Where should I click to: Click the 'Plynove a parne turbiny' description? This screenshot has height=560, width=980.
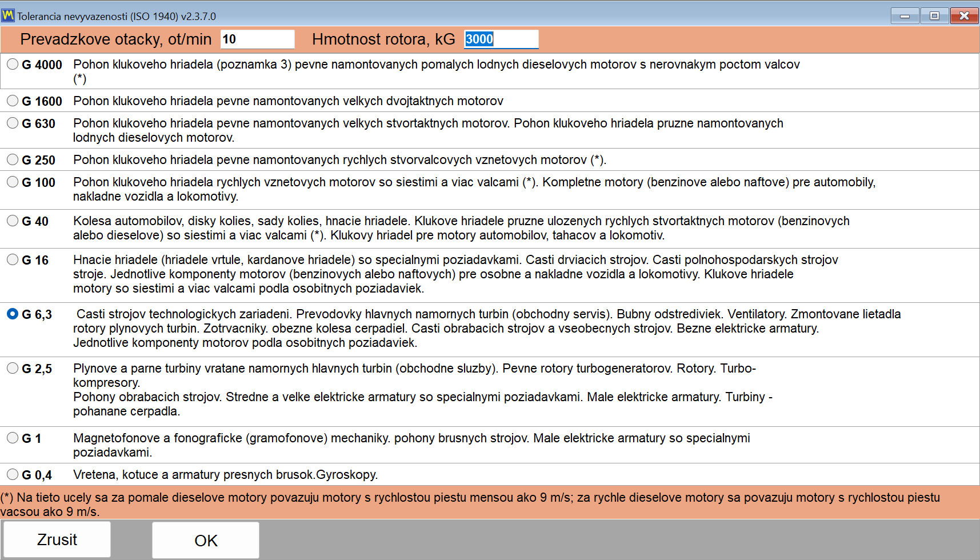click(423, 390)
